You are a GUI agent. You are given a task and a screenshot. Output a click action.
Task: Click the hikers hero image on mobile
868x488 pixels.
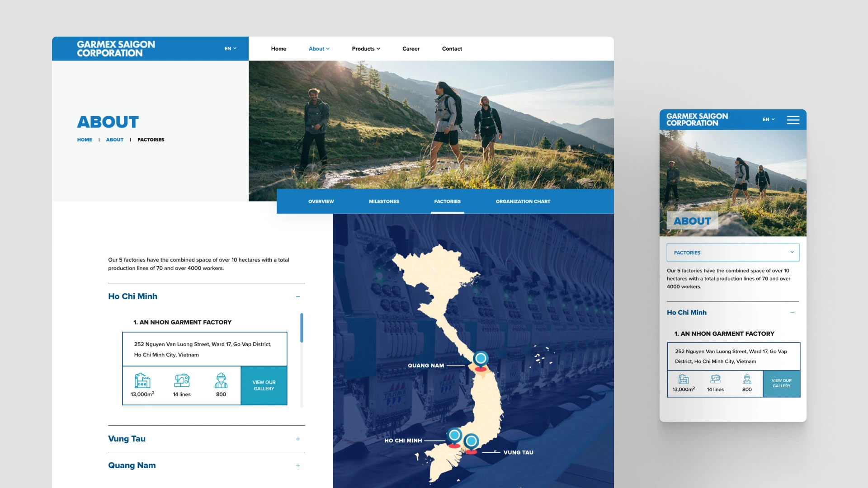(x=733, y=183)
